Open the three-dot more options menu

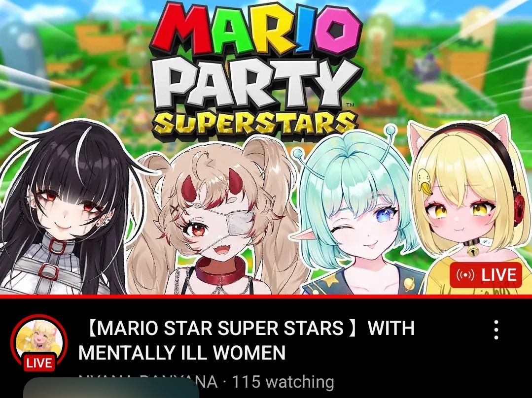tap(496, 330)
